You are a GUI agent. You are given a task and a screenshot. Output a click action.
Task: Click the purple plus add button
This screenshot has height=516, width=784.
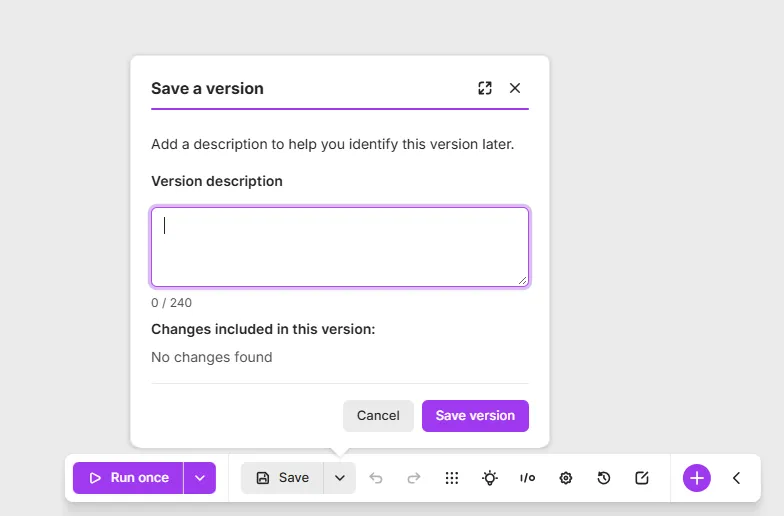696,478
